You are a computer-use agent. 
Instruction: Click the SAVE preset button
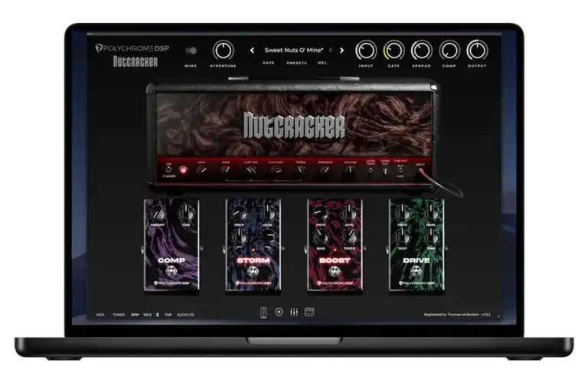tap(269, 63)
